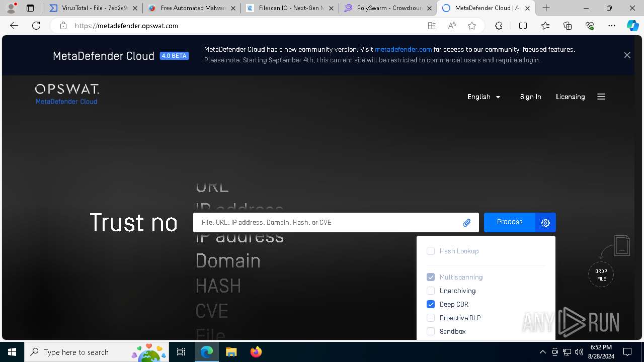This screenshot has height=362, width=644.
Task: Open the split screen icon
Action: [x=523, y=26]
